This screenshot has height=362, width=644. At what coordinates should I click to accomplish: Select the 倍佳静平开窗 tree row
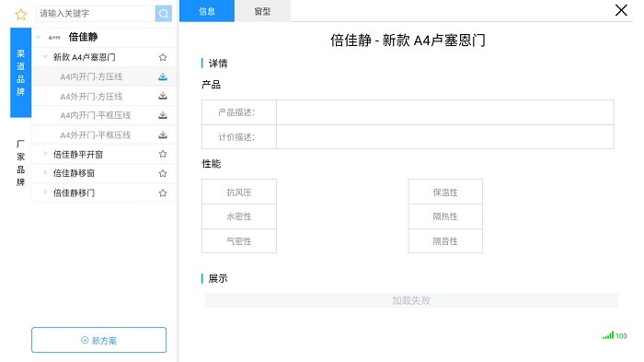point(105,154)
